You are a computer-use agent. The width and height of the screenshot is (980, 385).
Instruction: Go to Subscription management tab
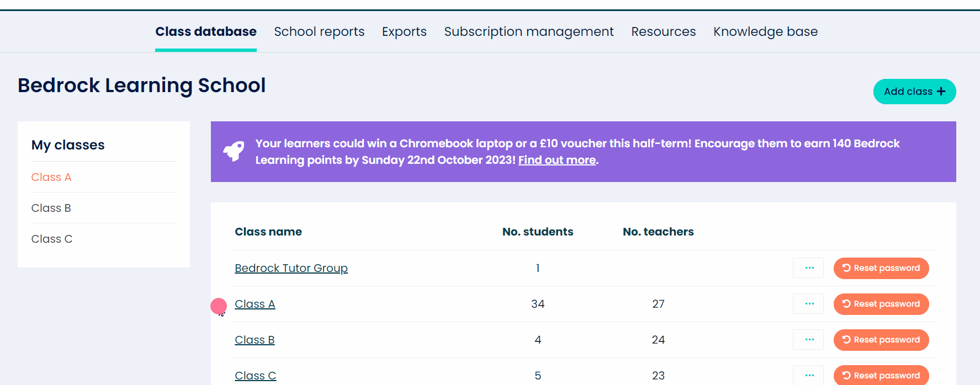pos(529,31)
